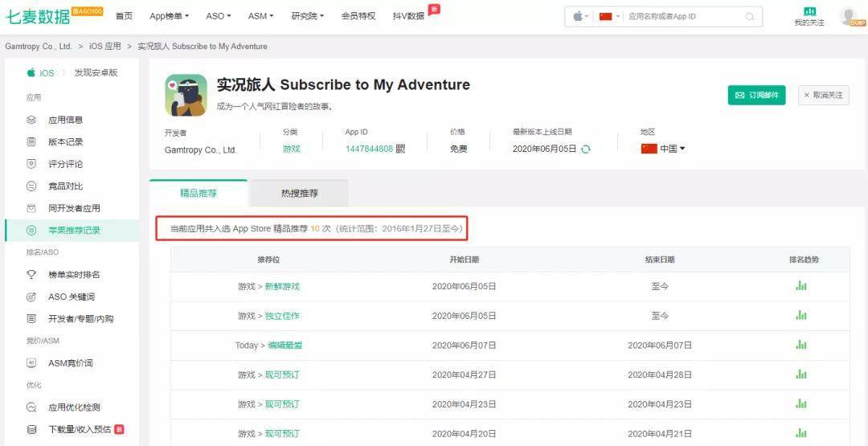Viewport: 868px width, 446px height.
Task: Open ranking trend chart for 新鲜游戏 row
Action: point(800,286)
